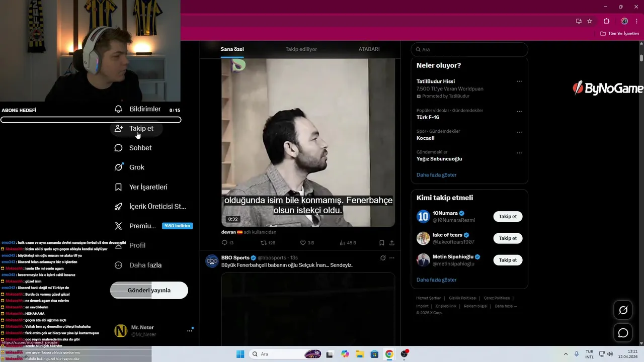Viewport: 644px width, 362px height.
Task: Open Sohbet chat in sidebar
Action: click(x=133, y=148)
